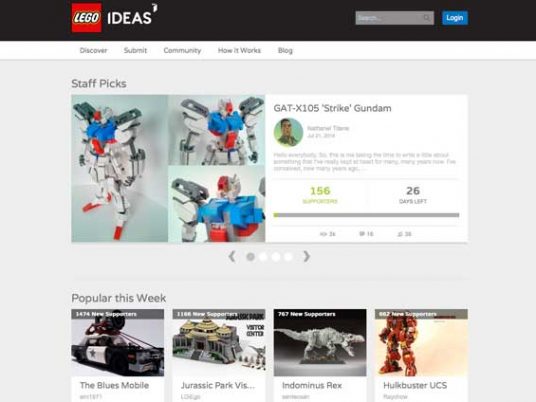Open the Submit menu item
This screenshot has height=402, width=536.
[135, 51]
